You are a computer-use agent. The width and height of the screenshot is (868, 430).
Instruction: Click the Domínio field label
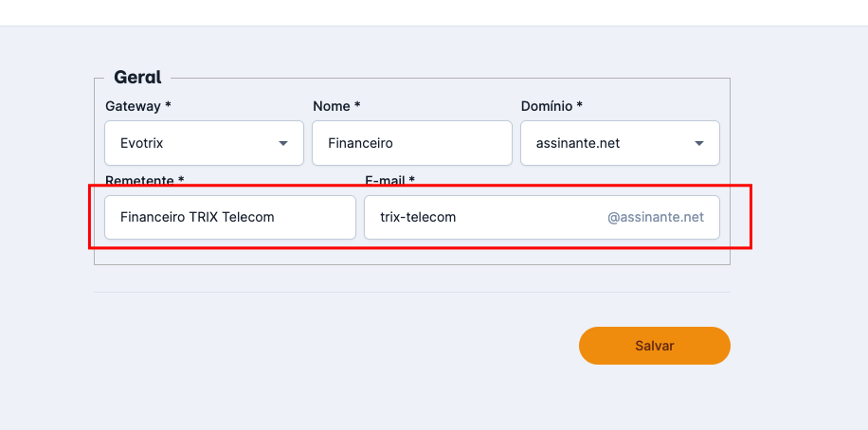click(x=552, y=105)
